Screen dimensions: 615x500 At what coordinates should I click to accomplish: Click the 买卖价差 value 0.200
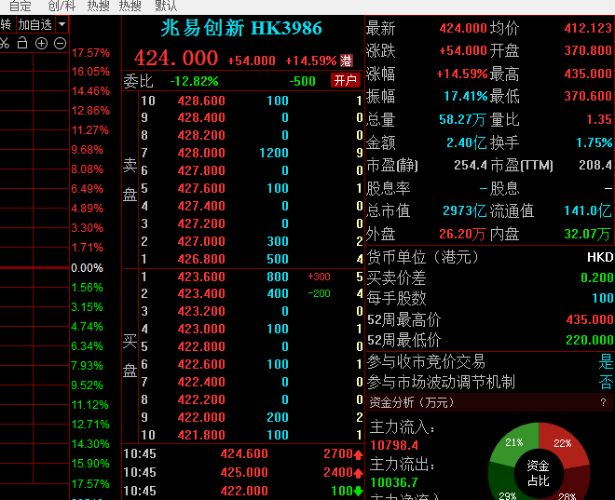point(597,278)
